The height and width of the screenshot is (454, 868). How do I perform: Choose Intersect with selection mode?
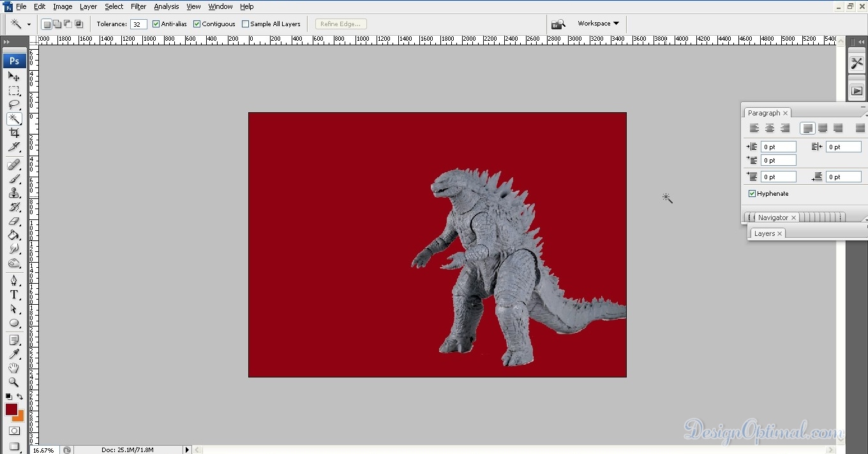pyautogui.click(x=79, y=24)
